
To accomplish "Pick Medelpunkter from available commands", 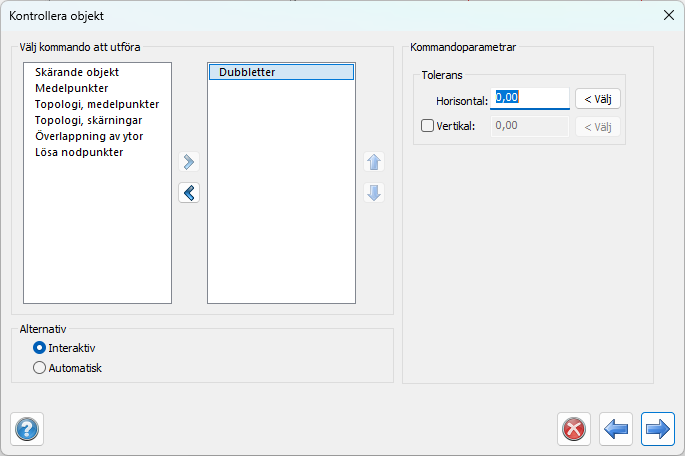I will coord(71,89).
